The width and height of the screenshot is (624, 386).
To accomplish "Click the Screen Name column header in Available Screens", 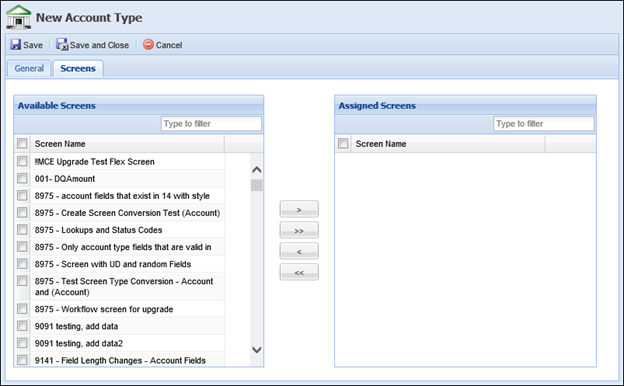I will pos(60,144).
